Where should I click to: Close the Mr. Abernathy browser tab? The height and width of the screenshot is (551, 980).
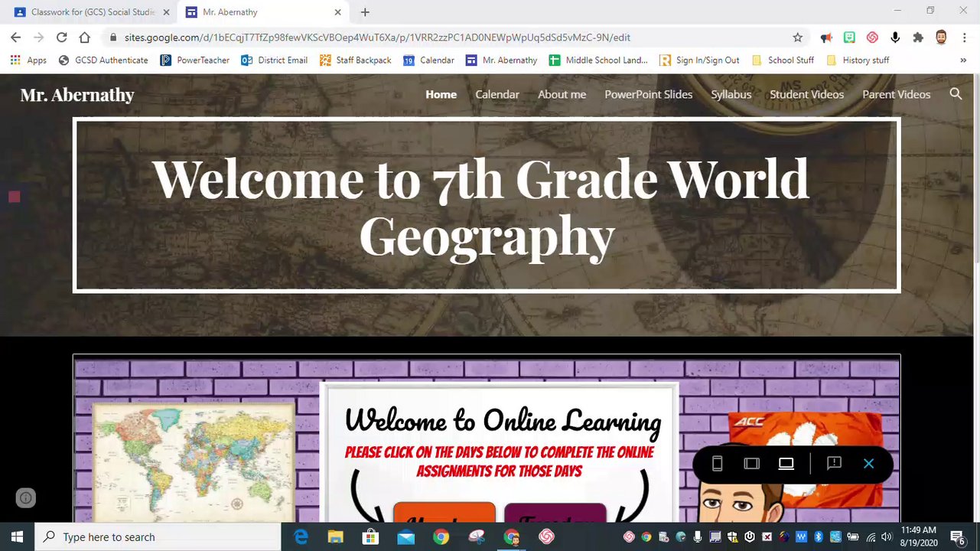pyautogui.click(x=338, y=12)
